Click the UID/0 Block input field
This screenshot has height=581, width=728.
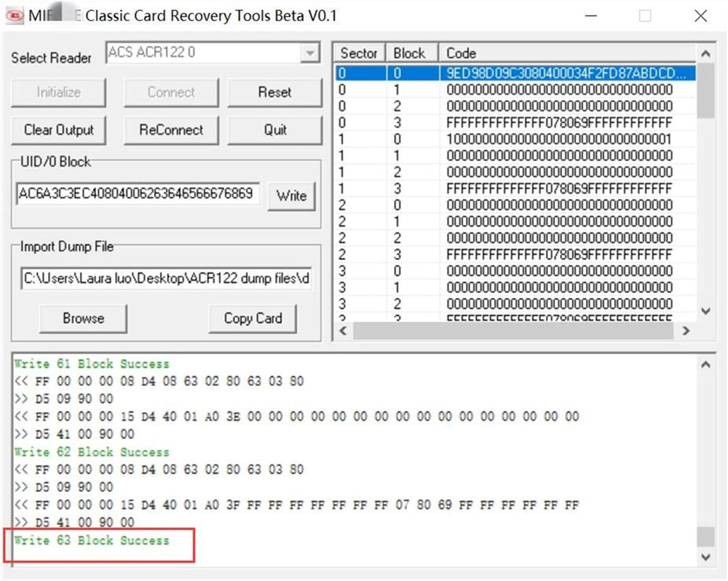tap(138, 194)
